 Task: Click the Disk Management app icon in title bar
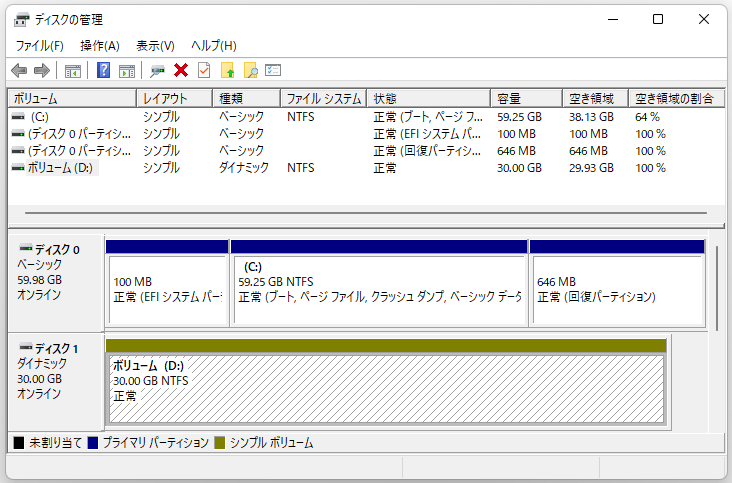click(x=21, y=20)
